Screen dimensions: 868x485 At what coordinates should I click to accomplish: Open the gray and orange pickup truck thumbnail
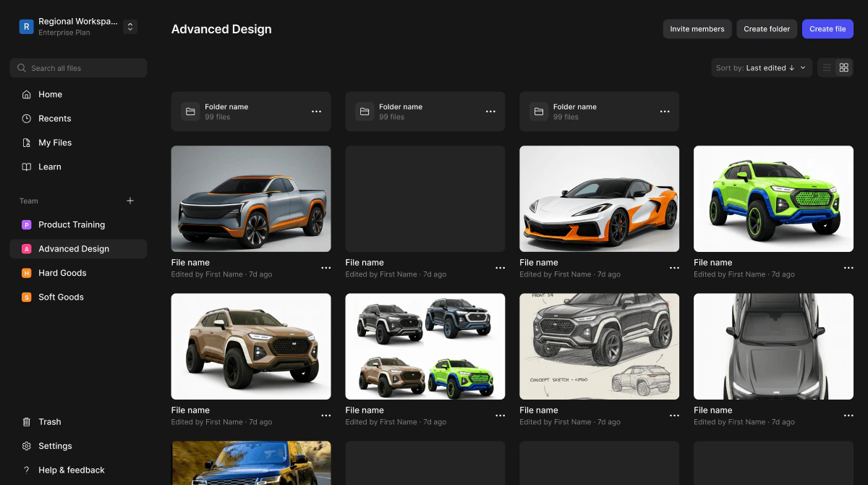point(251,199)
